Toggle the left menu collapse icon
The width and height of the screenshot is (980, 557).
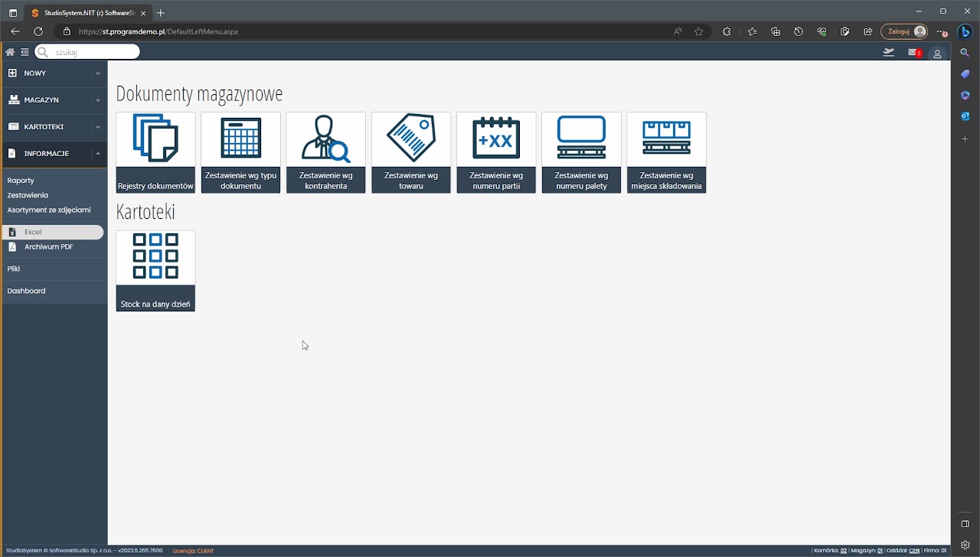point(24,52)
